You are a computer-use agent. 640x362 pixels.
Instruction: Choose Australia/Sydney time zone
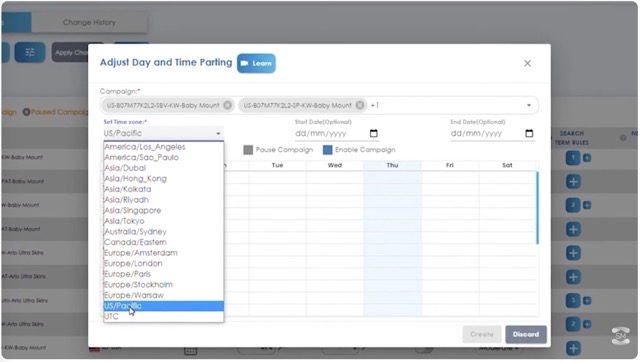pos(163,232)
